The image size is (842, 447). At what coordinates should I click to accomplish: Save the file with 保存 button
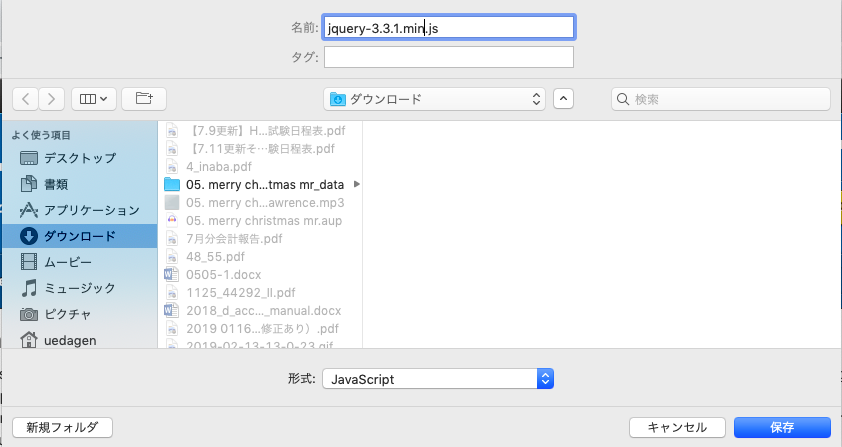point(782,427)
